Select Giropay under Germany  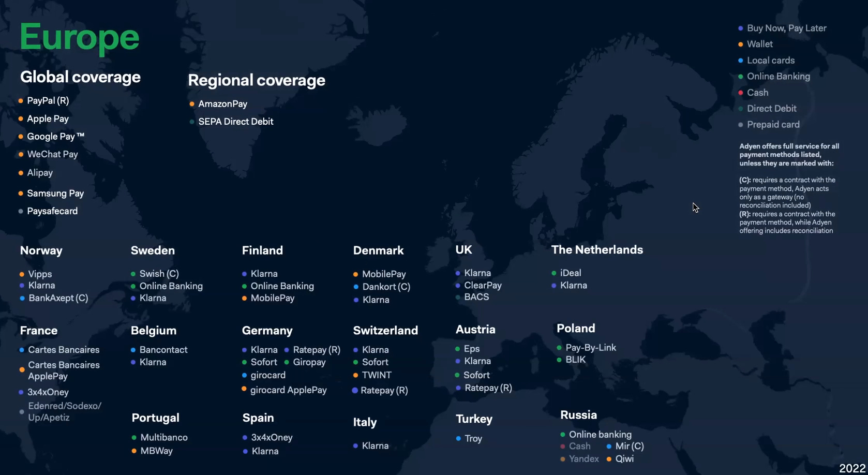309,362
